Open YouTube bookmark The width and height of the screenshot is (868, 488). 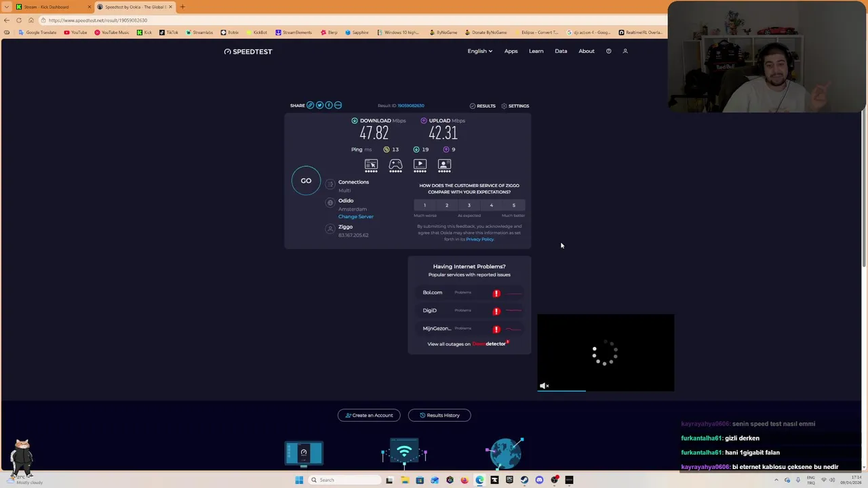pyautogui.click(x=75, y=33)
